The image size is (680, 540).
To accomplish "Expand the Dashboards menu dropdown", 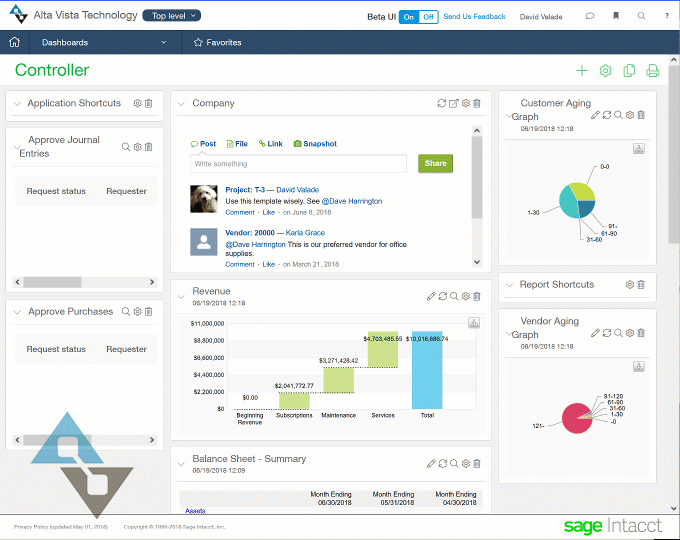I will (x=163, y=43).
